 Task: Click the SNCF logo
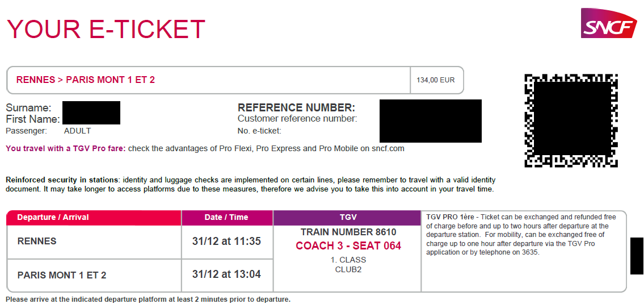[609, 23]
